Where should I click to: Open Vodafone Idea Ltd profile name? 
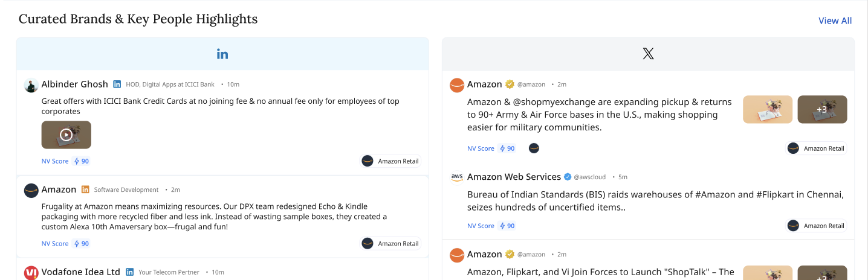coord(81,272)
